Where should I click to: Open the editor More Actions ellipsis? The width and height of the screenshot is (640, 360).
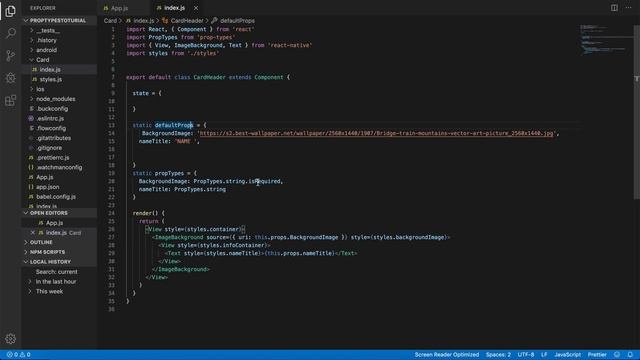(x=628, y=8)
